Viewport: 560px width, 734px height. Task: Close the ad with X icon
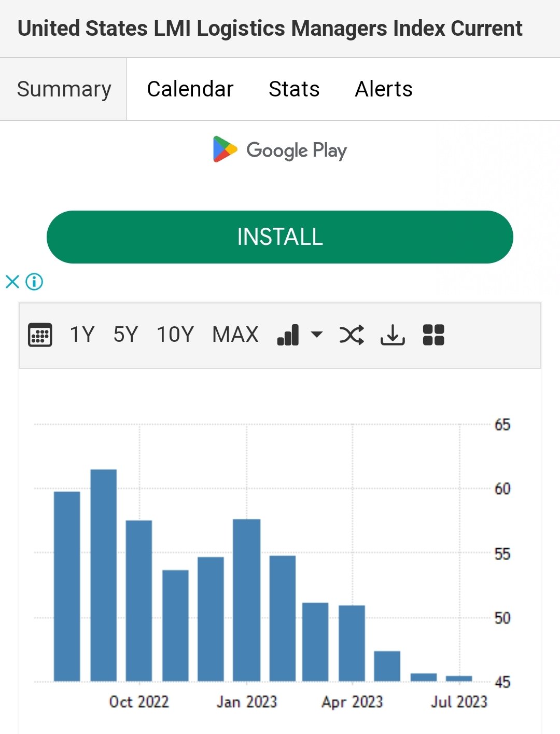click(12, 282)
